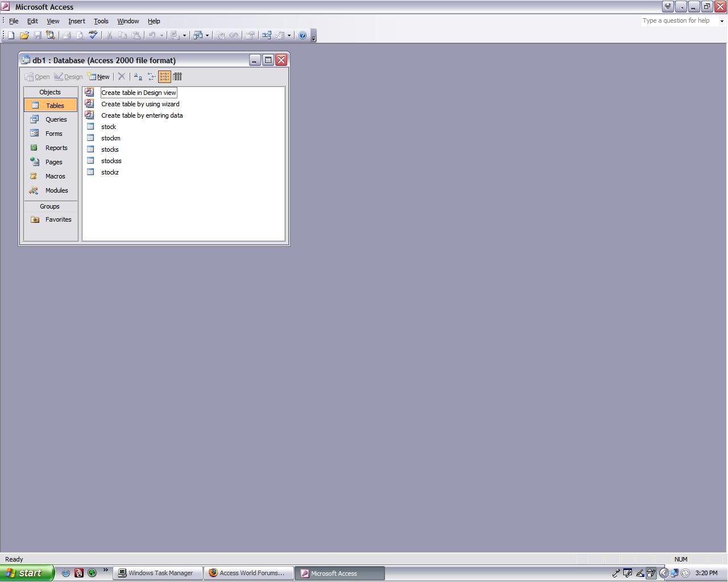The height and width of the screenshot is (582, 728).
Task: Click the Open folder toolbar icon
Action: (x=24, y=35)
